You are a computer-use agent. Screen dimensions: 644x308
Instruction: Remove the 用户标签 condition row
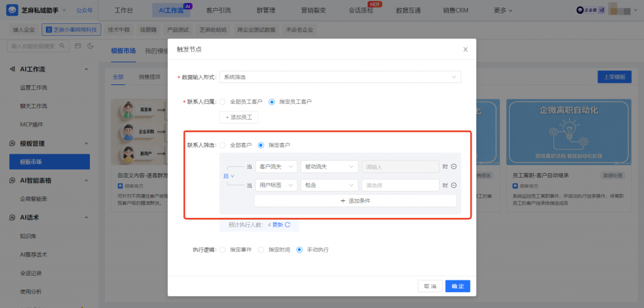pos(454,185)
